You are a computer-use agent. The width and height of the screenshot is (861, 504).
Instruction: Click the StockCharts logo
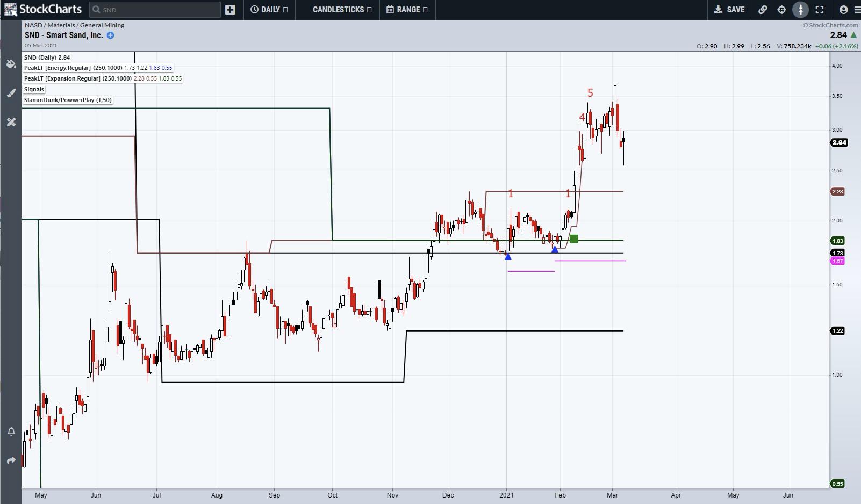pyautogui.click(x=43, y=9)
